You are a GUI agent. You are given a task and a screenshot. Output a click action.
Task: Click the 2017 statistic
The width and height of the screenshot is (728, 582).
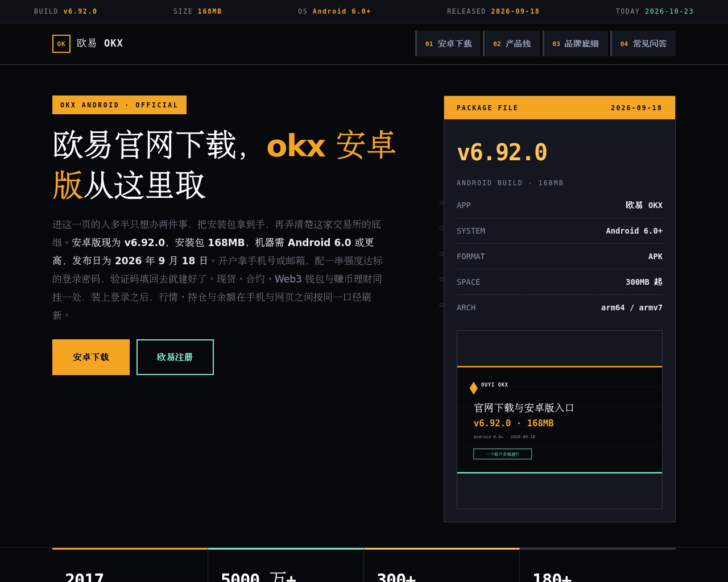coord(84,576)
